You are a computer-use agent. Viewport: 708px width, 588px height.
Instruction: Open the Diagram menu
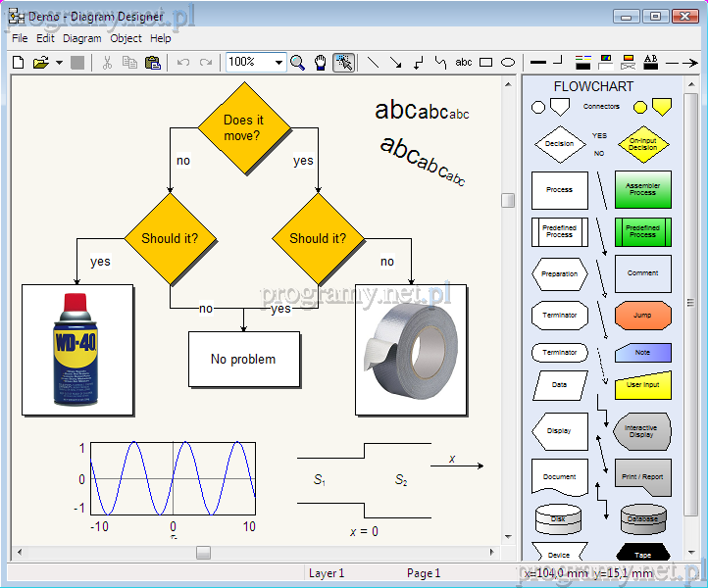[x=82, y=39]
